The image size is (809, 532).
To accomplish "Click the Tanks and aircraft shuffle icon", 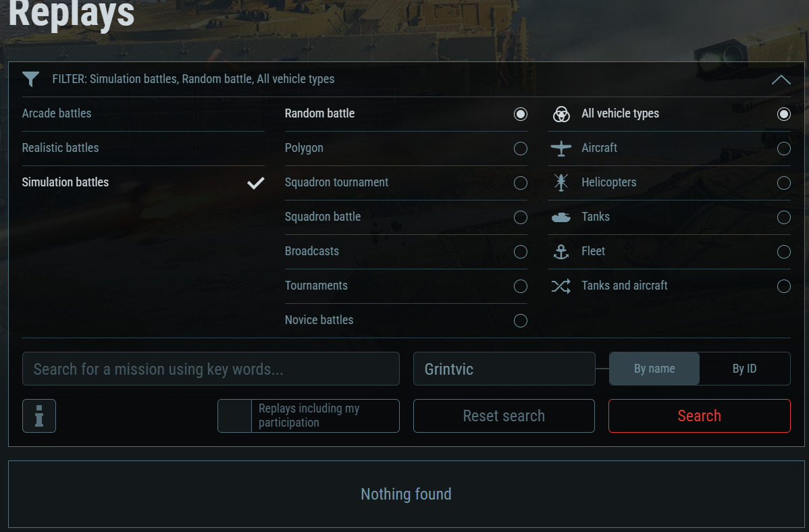I will 561,286.
